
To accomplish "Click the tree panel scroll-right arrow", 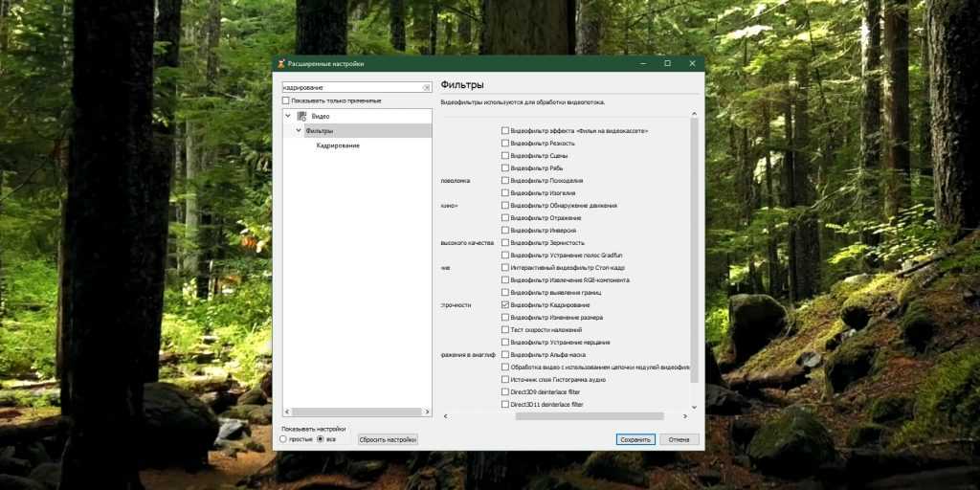I will (x=427, y=412).
